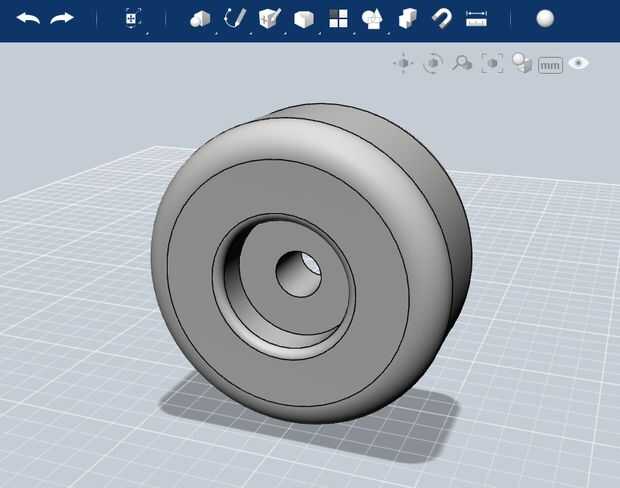Expand the Grouping dropdown arrow

click(388, 34)
